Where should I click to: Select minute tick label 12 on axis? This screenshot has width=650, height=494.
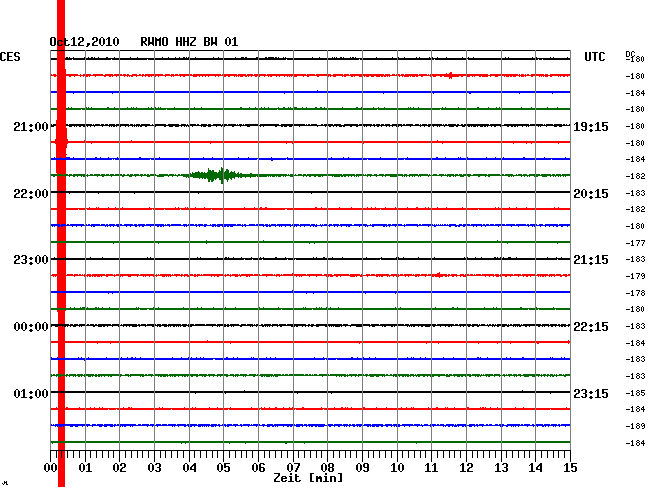pos(466,468)
